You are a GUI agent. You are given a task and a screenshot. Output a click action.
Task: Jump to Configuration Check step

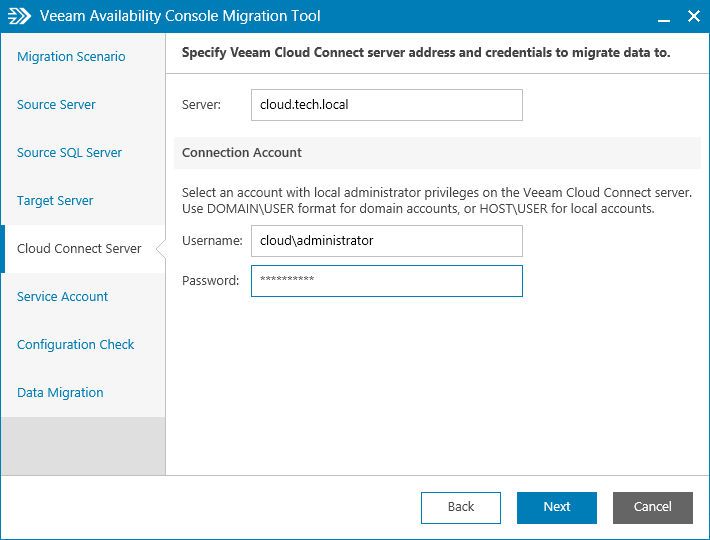75,345
